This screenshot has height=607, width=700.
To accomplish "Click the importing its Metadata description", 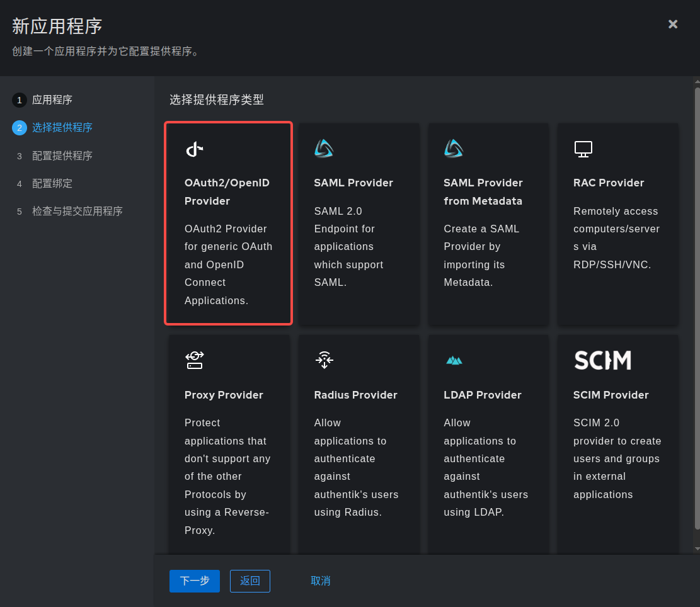I will click(481, 256).
